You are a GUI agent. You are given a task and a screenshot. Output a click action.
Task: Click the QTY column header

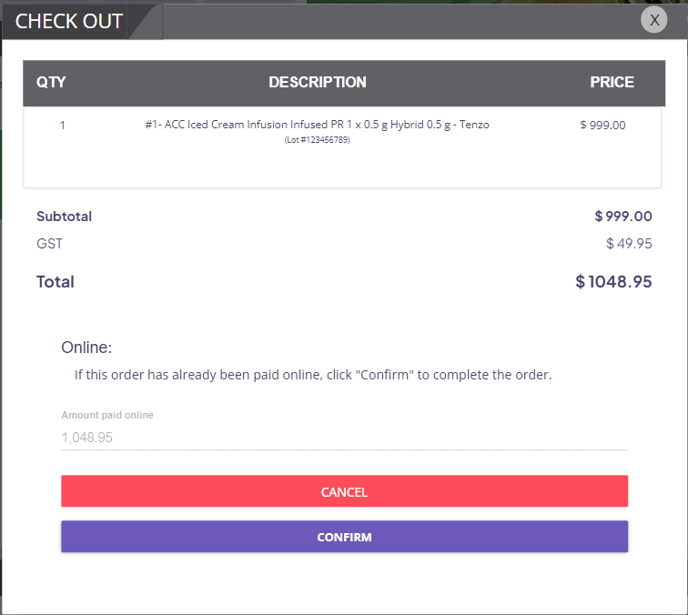pyautogui.click(x=51, y=82)
